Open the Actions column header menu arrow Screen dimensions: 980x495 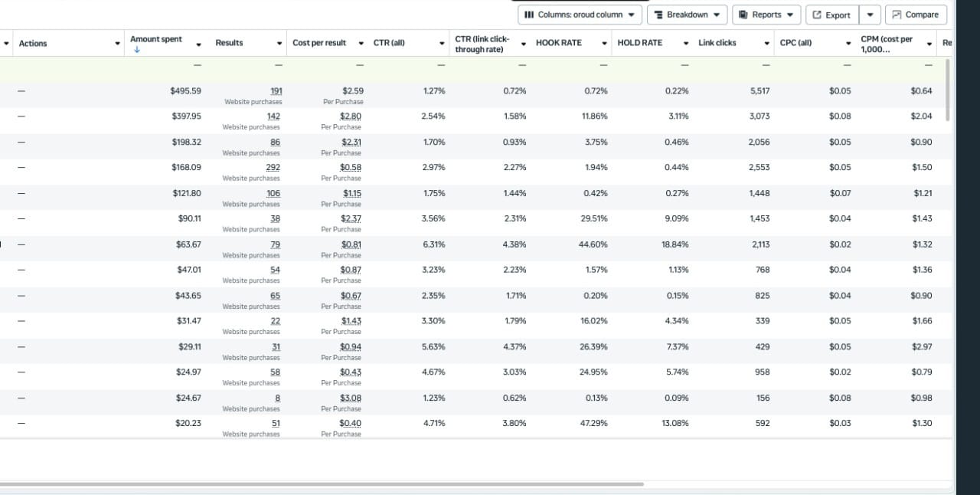coord(118,43)
